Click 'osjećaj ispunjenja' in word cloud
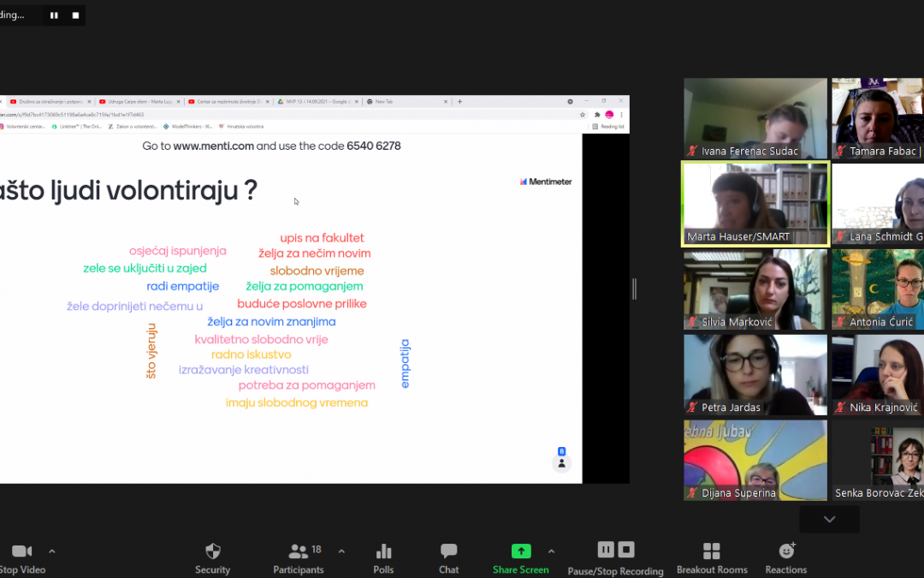 177,251
